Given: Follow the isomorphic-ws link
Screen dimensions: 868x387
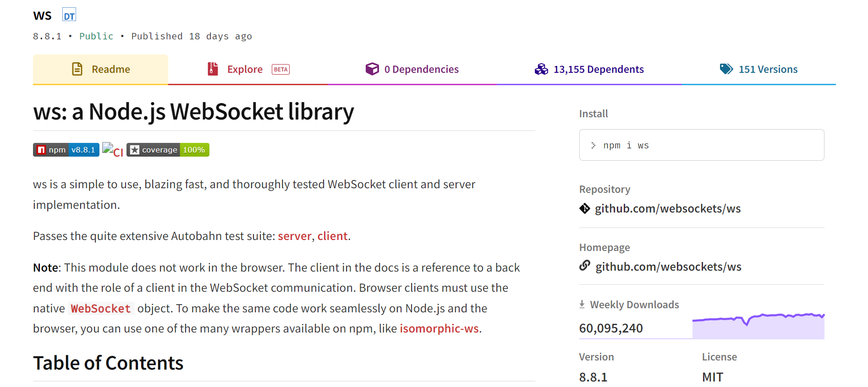Looking at the screenshot, I should point(439,328).
